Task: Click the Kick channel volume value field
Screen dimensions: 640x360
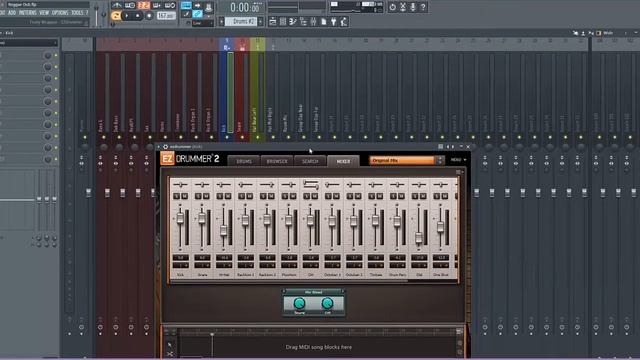Action: point(180,258)
